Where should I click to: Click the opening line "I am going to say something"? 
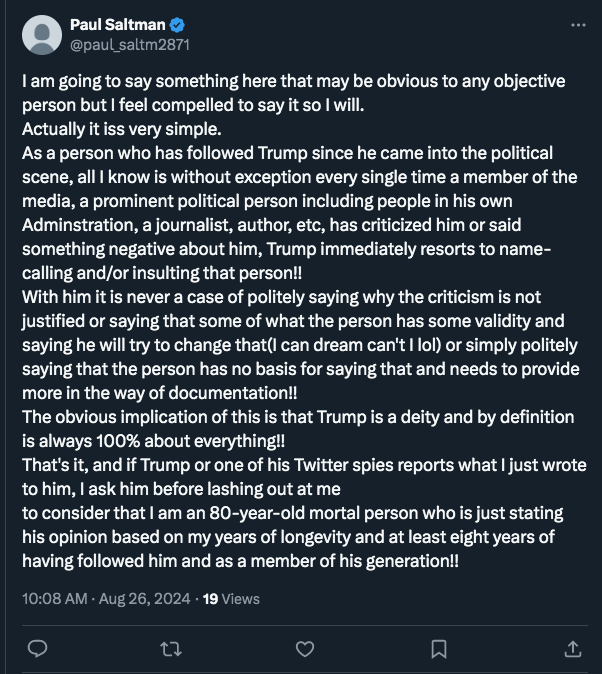click(130, 81)
